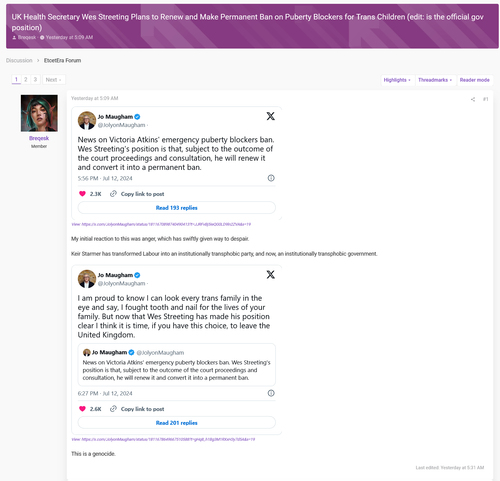Go to page 1 of the thread
Viewport: 500px width, 481px height.
(x=16, y=80)
